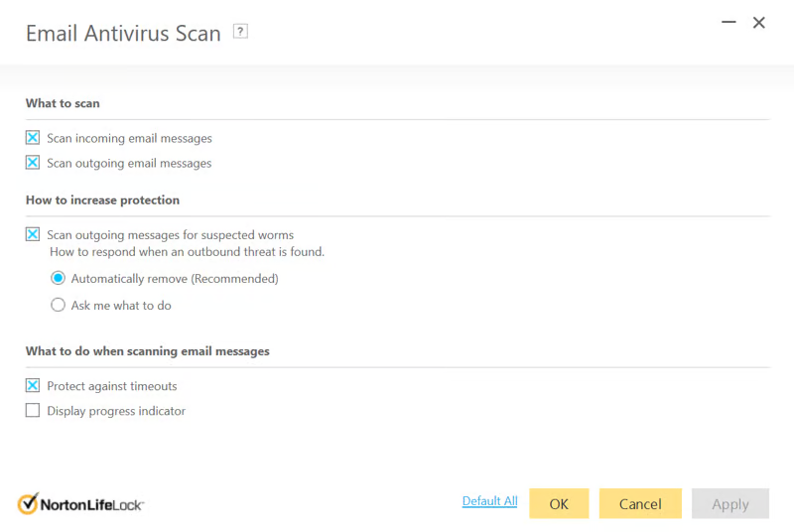Turn off Protect against timeouts

coord(33,386)
